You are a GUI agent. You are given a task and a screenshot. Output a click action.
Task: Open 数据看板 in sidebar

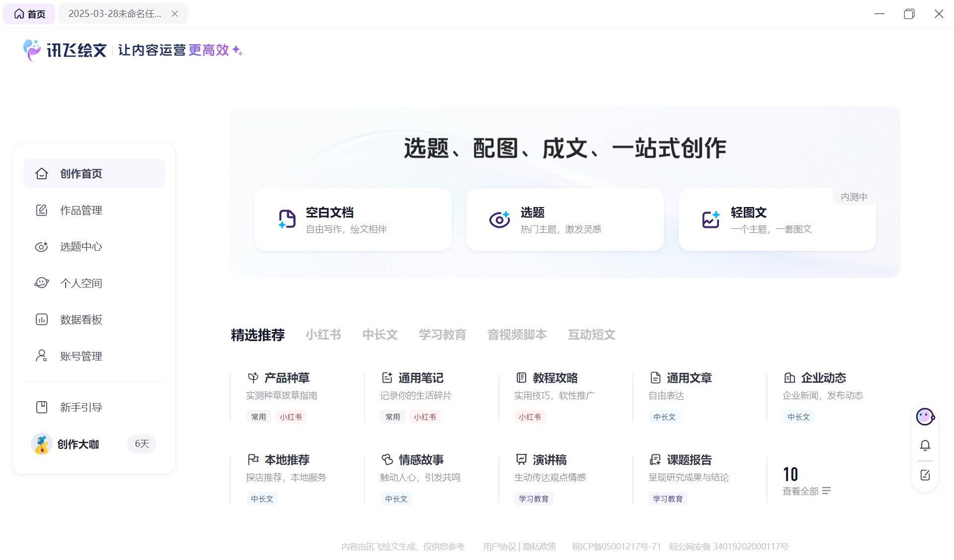94,319
